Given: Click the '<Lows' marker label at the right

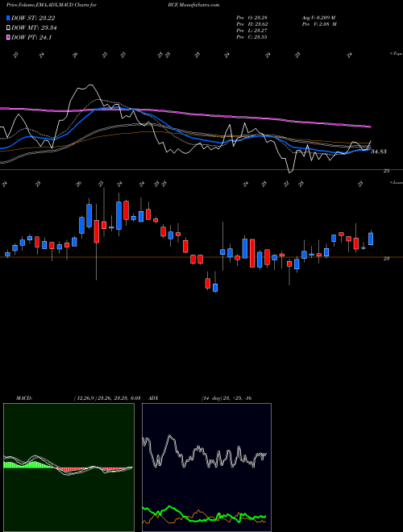Looking at the screenshot, I should (396, 182).
